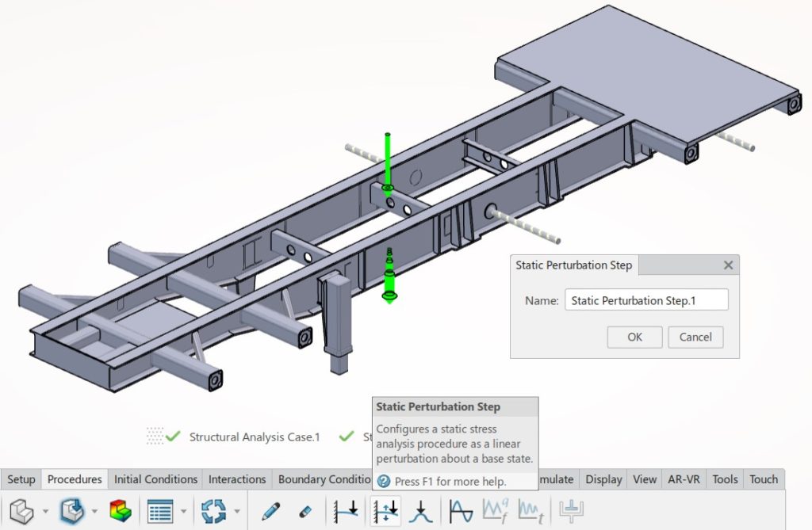Open the table feature manager icon
This screenshot has width=812, height=530.
(x=160, y=511)
